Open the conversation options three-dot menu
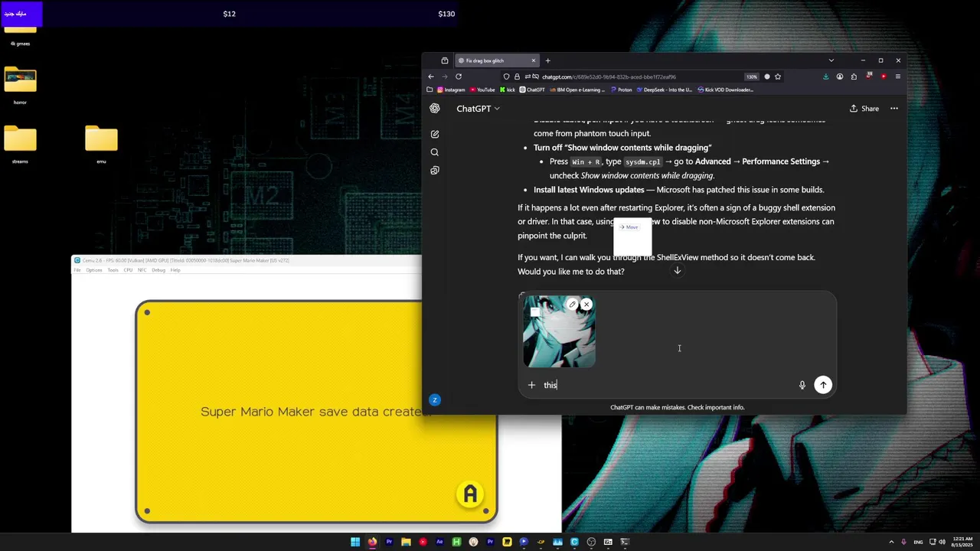The height and width of the screenshot is (551, 980). 893,109
